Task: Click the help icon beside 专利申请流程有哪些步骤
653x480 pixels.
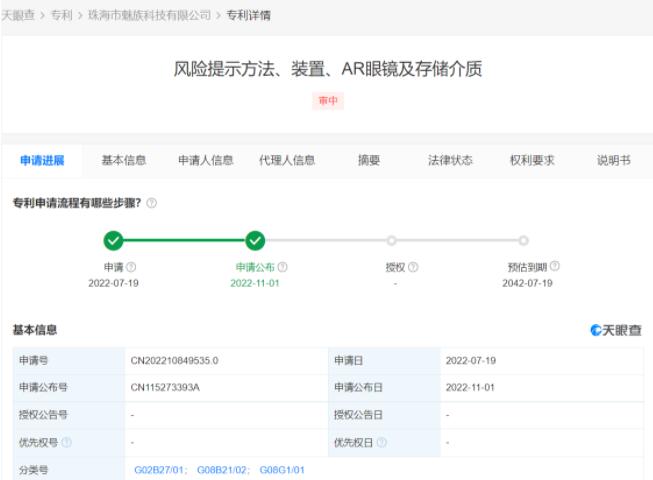Action: click(x=152, y=203)
